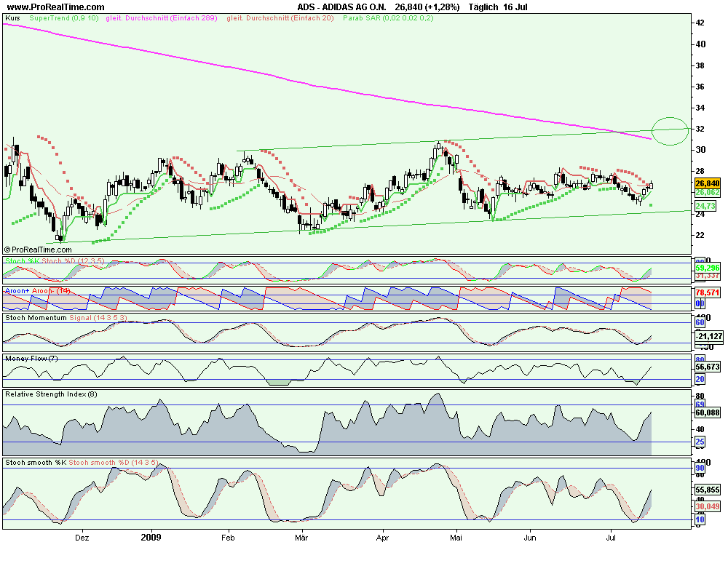Screen dimensions: 728x582
Task: Click the Kurs label on price chart
Action: [12, 17]
